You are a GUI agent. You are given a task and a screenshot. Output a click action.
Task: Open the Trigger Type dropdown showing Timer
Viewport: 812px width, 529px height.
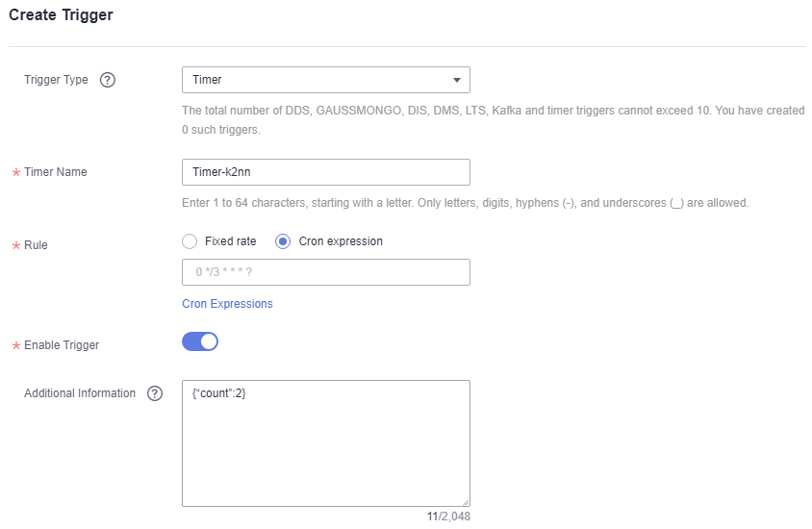point(325,80)
